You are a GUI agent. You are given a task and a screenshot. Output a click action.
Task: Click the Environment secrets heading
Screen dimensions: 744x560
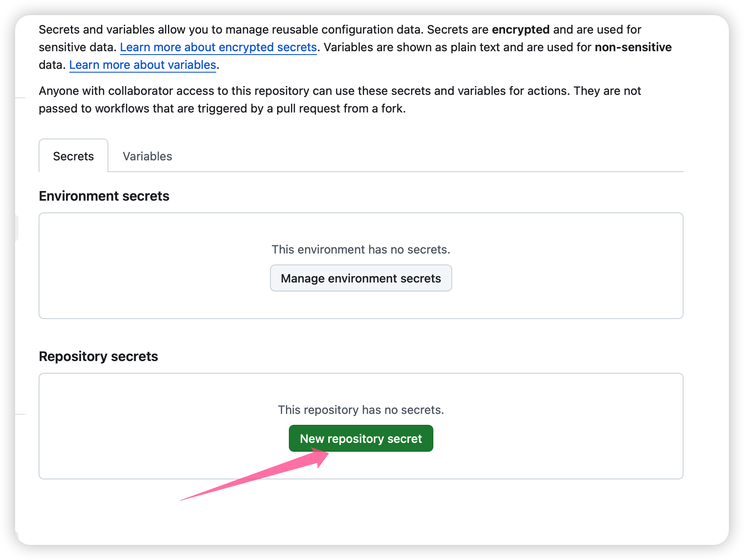(104, 196)
